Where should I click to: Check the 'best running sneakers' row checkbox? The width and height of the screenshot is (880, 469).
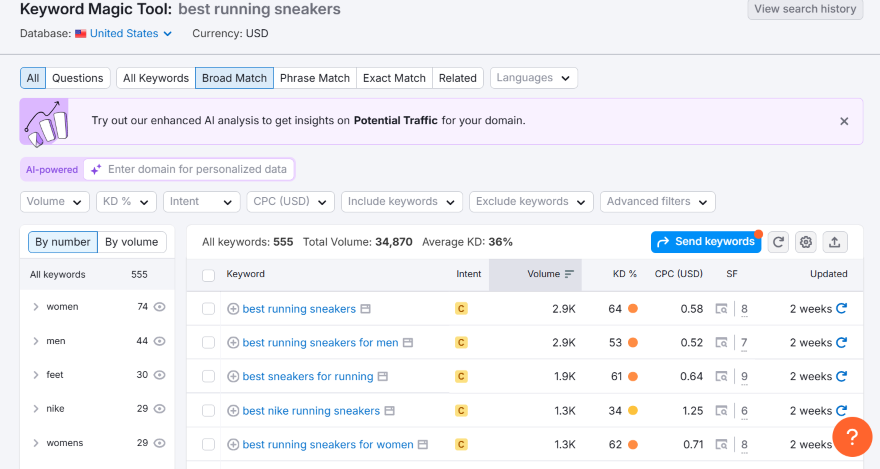(208, 309)
